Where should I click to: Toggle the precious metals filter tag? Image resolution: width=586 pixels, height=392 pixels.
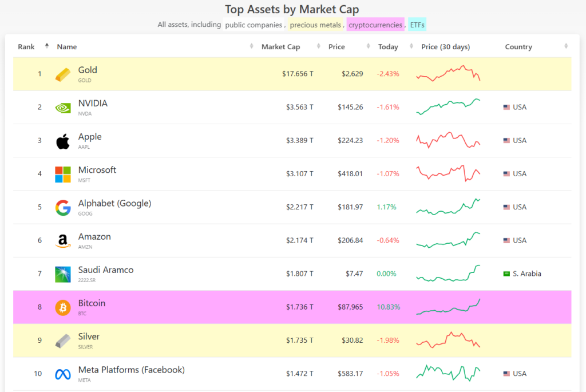[x=316, y=25]
